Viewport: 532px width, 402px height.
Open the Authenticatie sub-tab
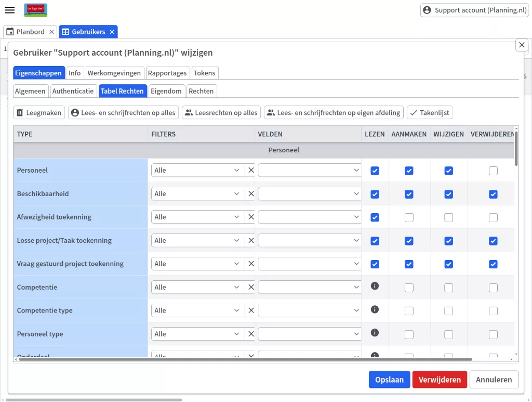(x=73, y=91)
